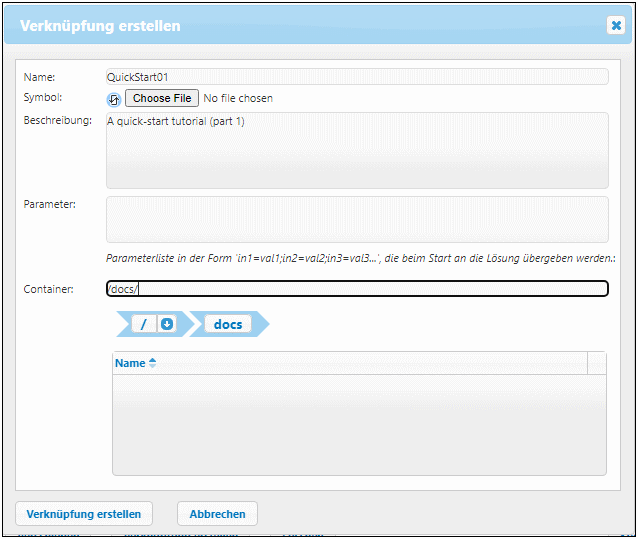Sort the list by Name column header
Image resolution: width=638 pixels, height=539 pixels.
(130, 363)
